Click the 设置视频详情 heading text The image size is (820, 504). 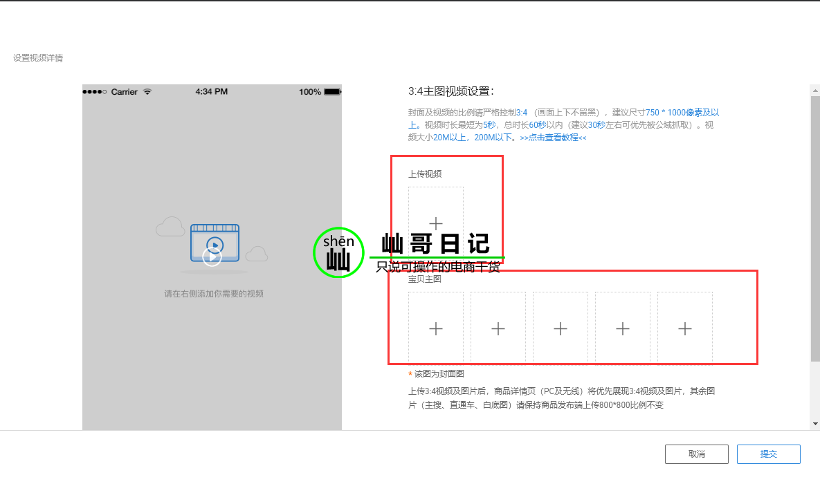click(x=38, y=58)
